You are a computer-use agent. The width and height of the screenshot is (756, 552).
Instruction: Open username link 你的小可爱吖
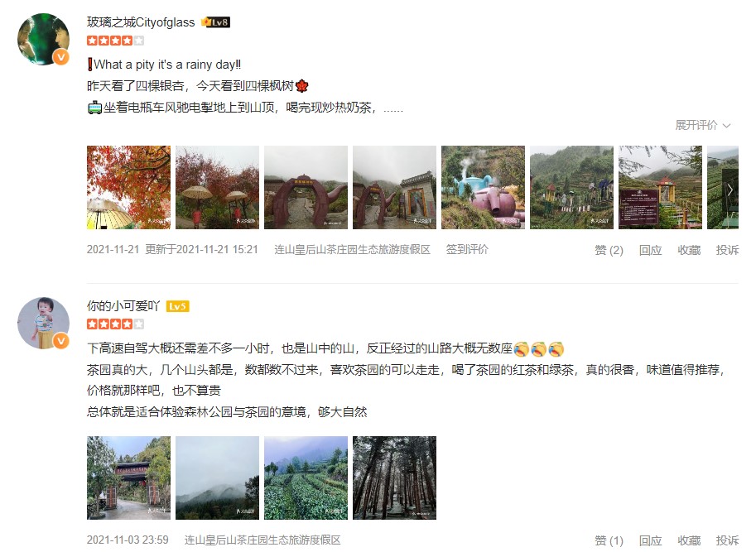[x=123, y=306]
